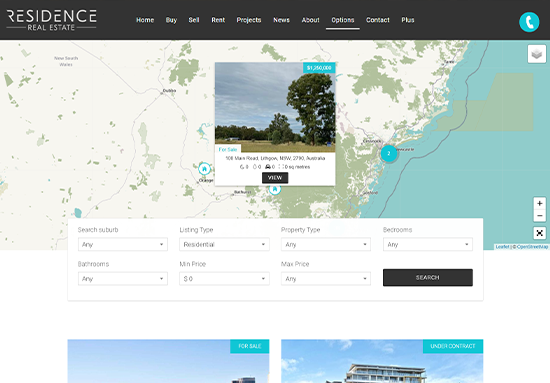Open the Listing Type dropdown
Image resolution: width=550 pixels, height=383 pixels.
[224, 244]
